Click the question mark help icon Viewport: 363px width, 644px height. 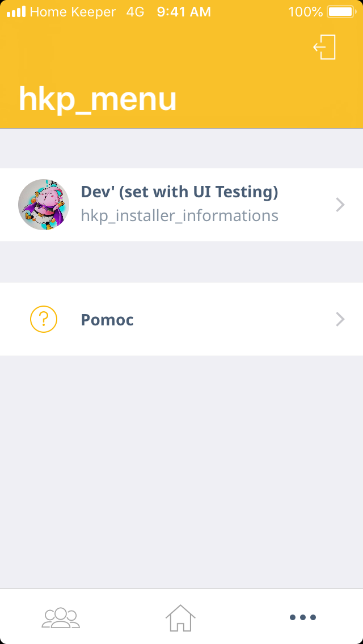point(44,319)
